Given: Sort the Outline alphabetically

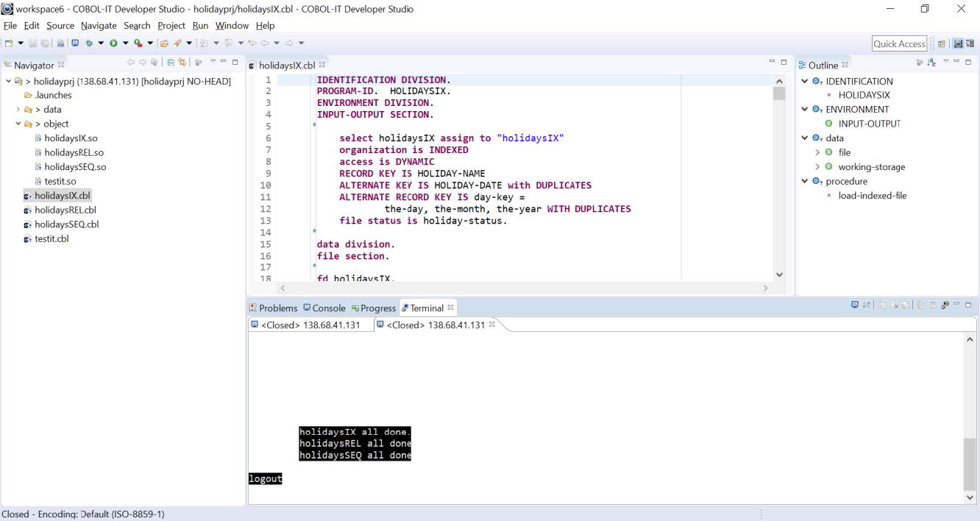Looking at the screenshot, I should coord(931,63).
